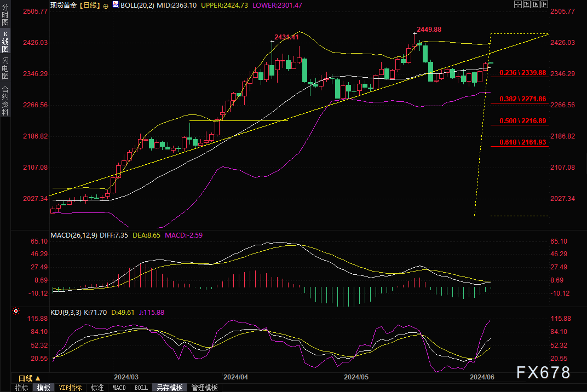Open 闪电图 from the left sidebar

pyautogui.click(x=5, y=68)
